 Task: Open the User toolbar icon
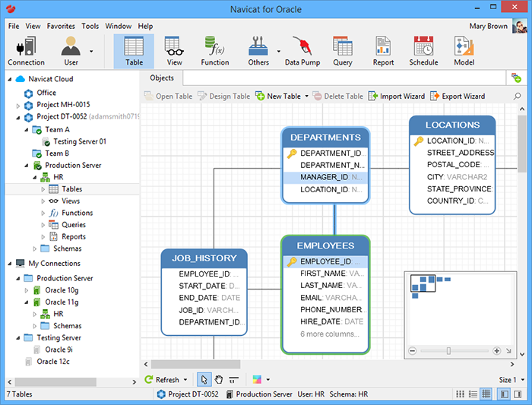71,51
